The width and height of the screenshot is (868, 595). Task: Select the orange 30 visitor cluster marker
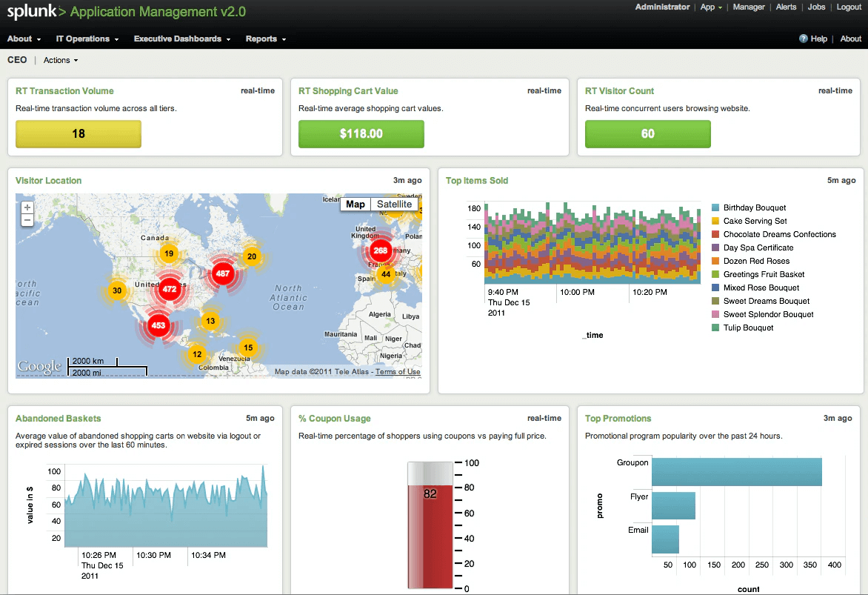117,290
